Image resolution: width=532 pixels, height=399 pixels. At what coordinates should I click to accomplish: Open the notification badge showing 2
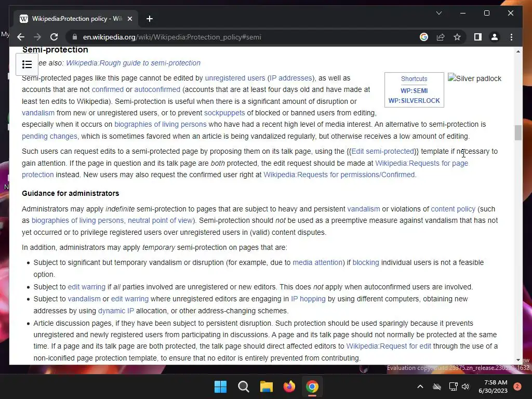517,387
